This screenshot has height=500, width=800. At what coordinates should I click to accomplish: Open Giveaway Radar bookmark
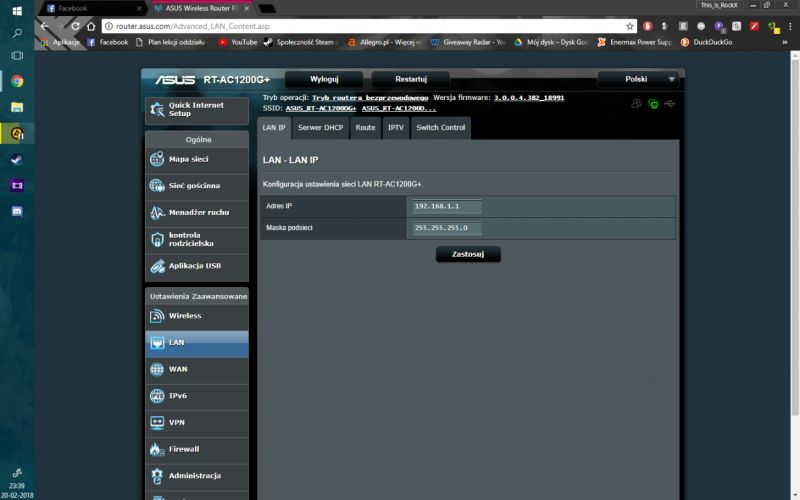coord(468,42)
